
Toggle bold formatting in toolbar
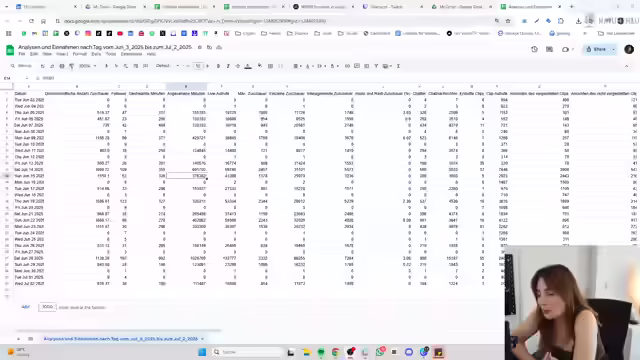[218, 66]
